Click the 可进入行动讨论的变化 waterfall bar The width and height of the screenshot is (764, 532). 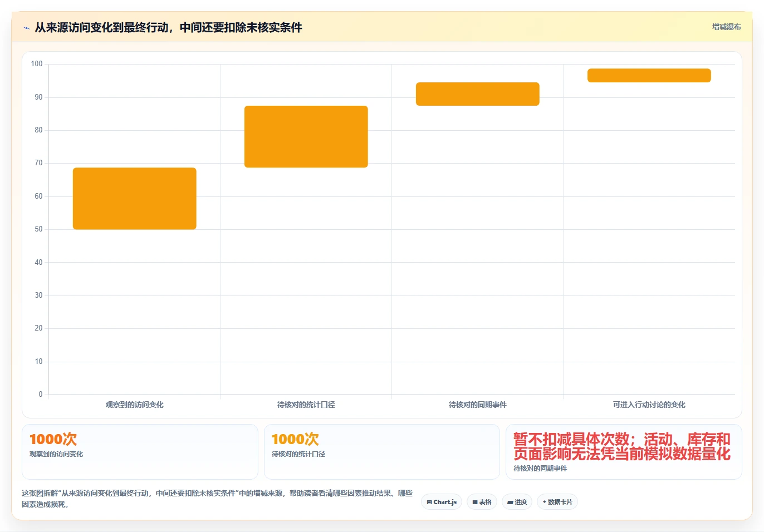click(649, 76)
